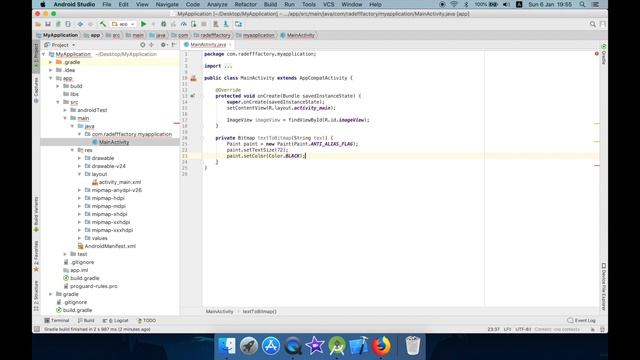Run the app with green play button

point(143,24)
